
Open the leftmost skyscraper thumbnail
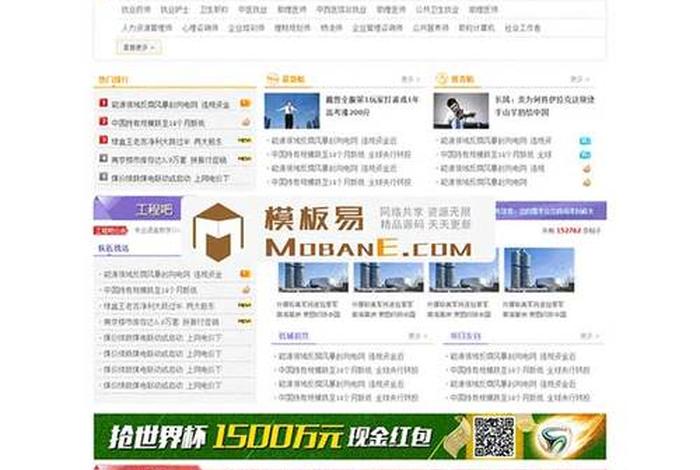[x=313, y=277]
